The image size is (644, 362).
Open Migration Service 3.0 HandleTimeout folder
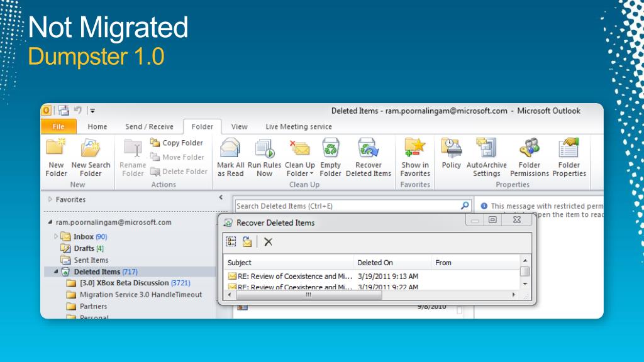[x=135, y=294]
